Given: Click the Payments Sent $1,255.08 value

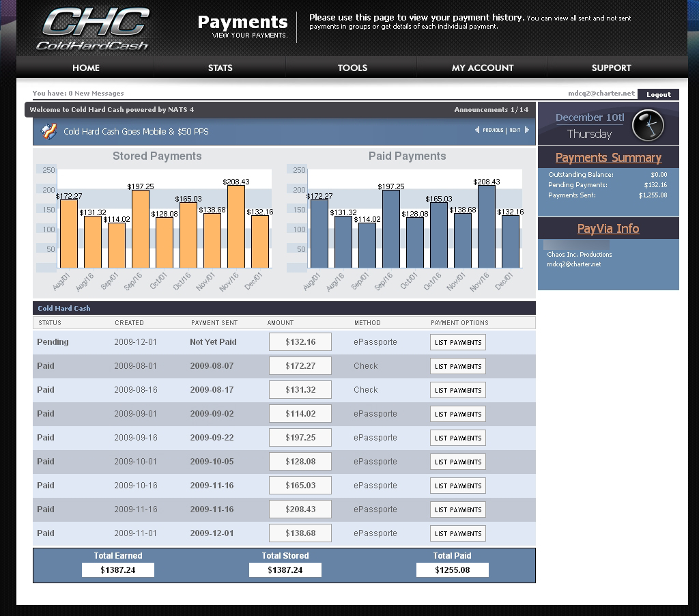Looking at the screenshot, I should (x=653, y=195).
